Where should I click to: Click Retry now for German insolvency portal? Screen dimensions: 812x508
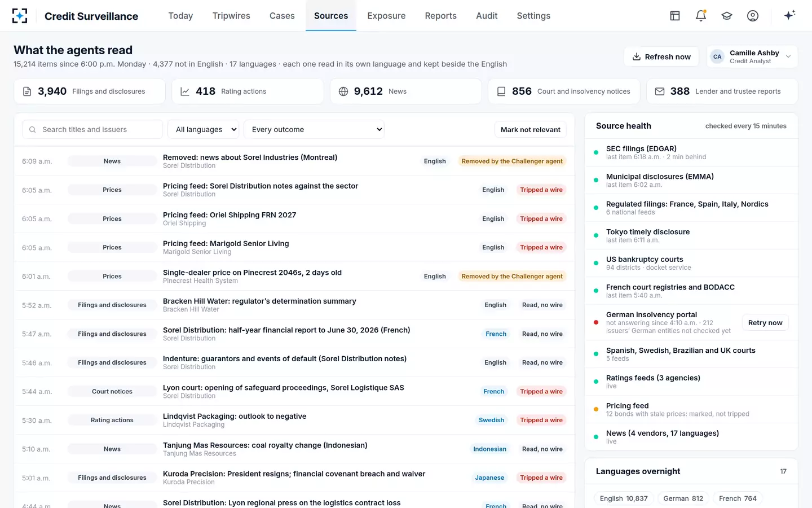(x=765, y=322)
